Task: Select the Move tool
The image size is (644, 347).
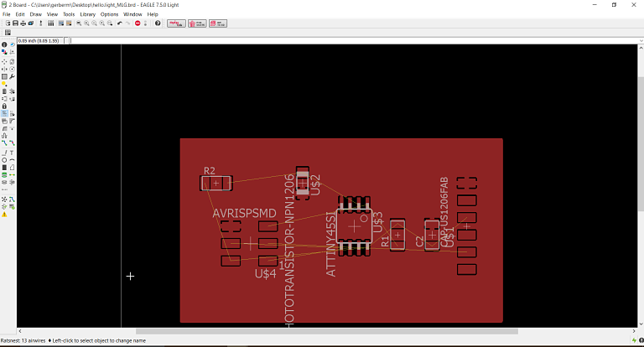Action: click(4, 61)
